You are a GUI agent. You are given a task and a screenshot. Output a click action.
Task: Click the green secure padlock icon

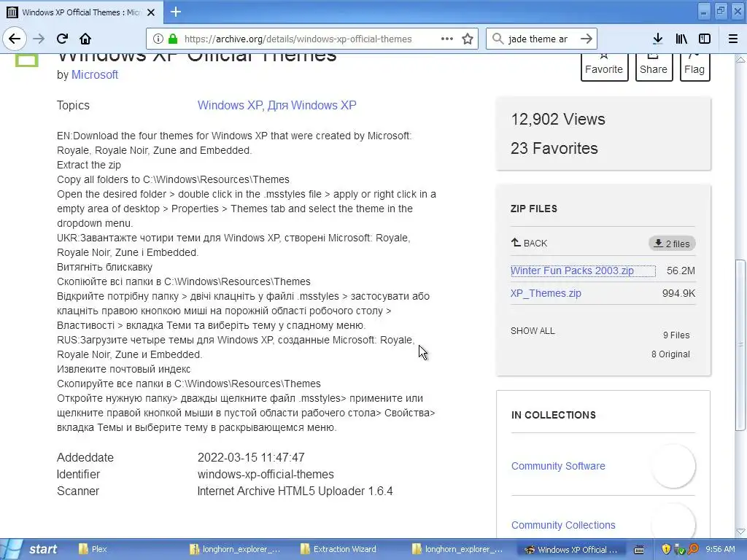point(173,39)
